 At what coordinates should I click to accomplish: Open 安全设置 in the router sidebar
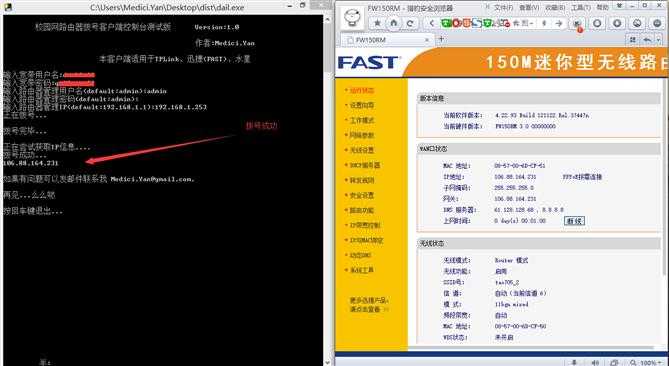click(x=362, y=195)
